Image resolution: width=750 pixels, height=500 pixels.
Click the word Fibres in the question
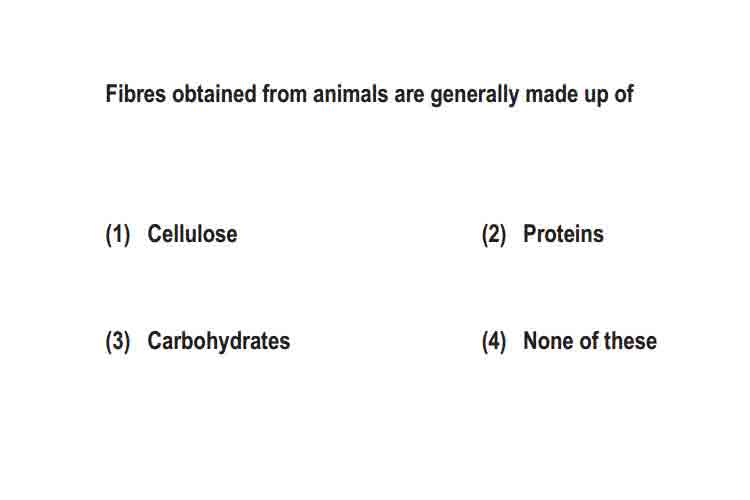click(135, 93)
